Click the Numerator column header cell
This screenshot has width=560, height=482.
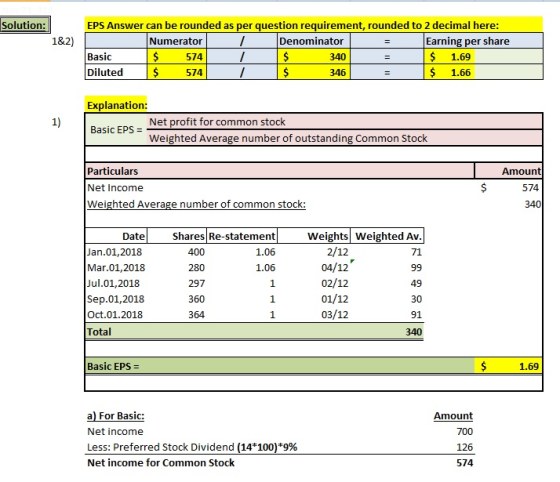pyautogui.click(x=176, y=41)
